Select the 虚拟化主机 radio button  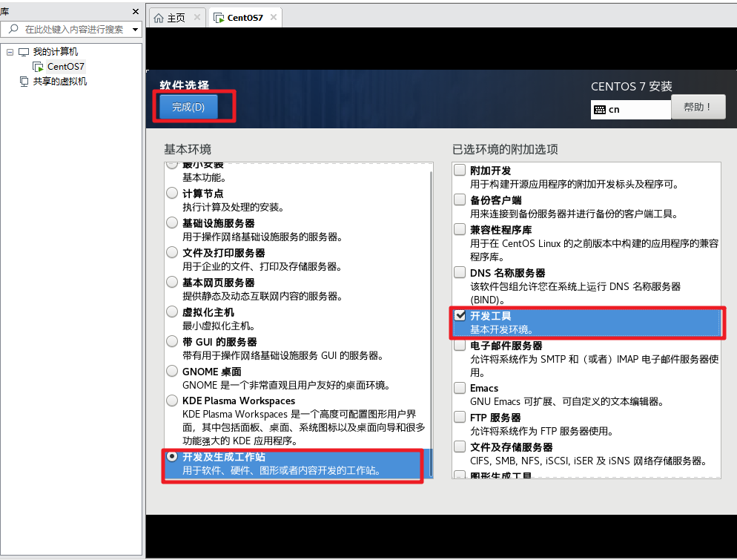point(172,312)
